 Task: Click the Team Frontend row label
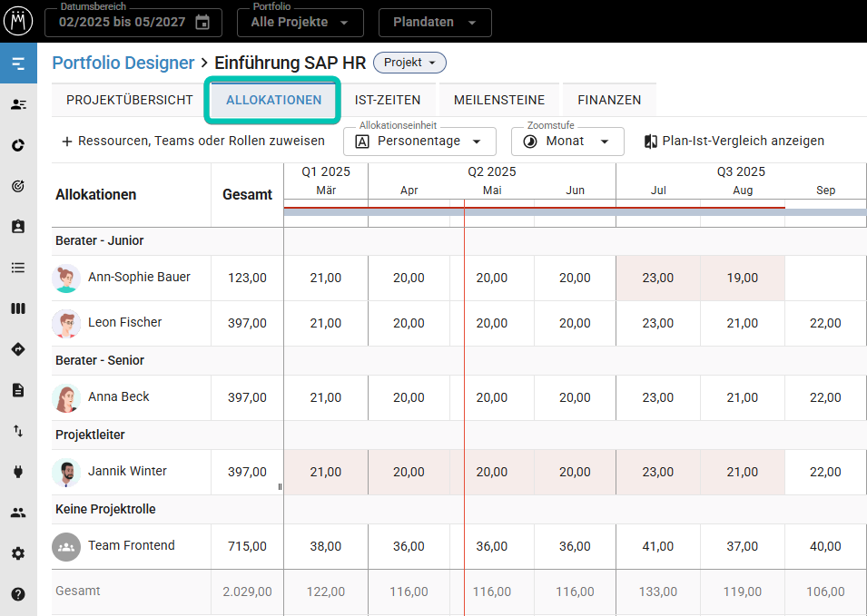tap(132, 546)
